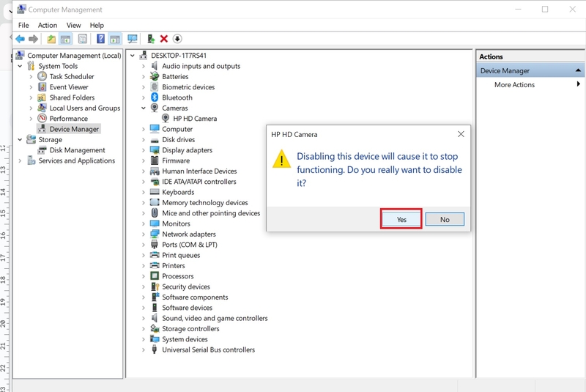This screenshot has height=392, width=586.
Task: Expand Local Users and Groups
Action: [x=31, y=108]
